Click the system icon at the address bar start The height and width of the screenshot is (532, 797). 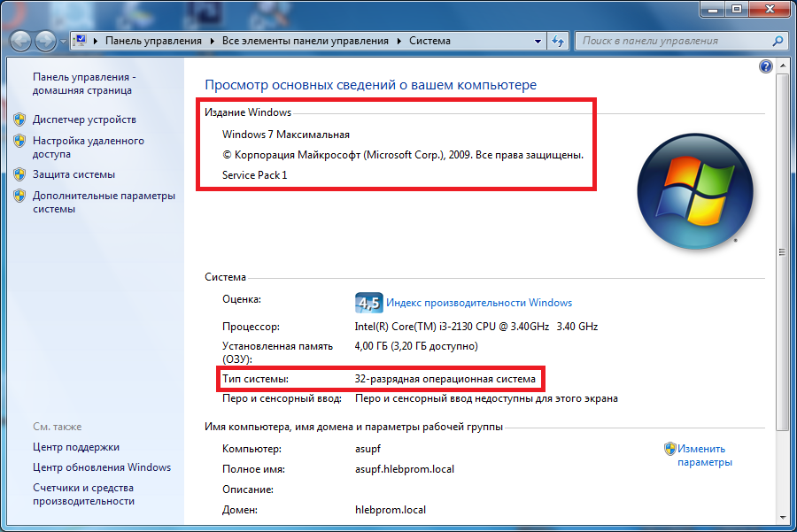[81, 41]
